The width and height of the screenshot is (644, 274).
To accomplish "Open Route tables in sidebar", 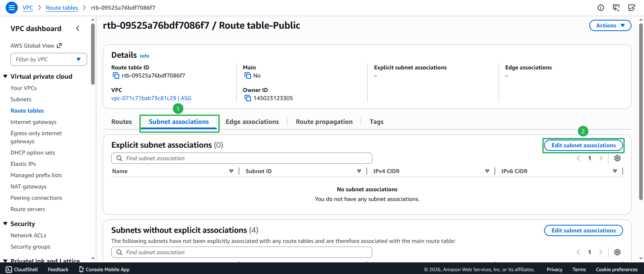I will 27,111.
